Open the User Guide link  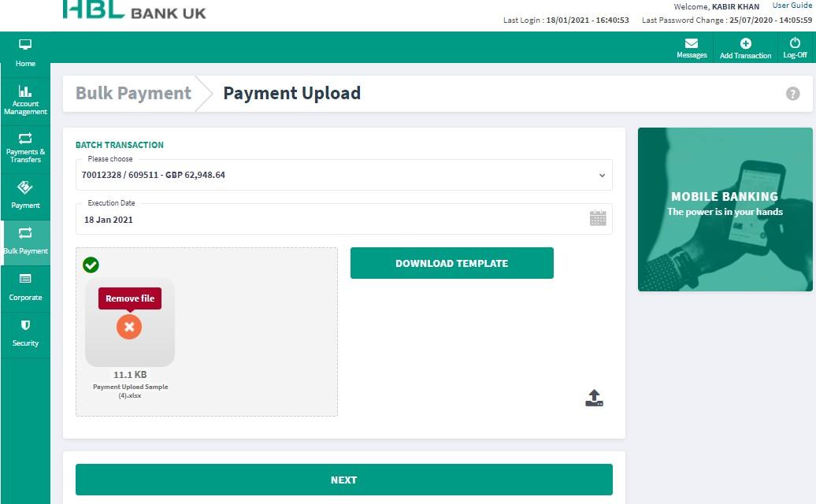[x=792, y=6]
